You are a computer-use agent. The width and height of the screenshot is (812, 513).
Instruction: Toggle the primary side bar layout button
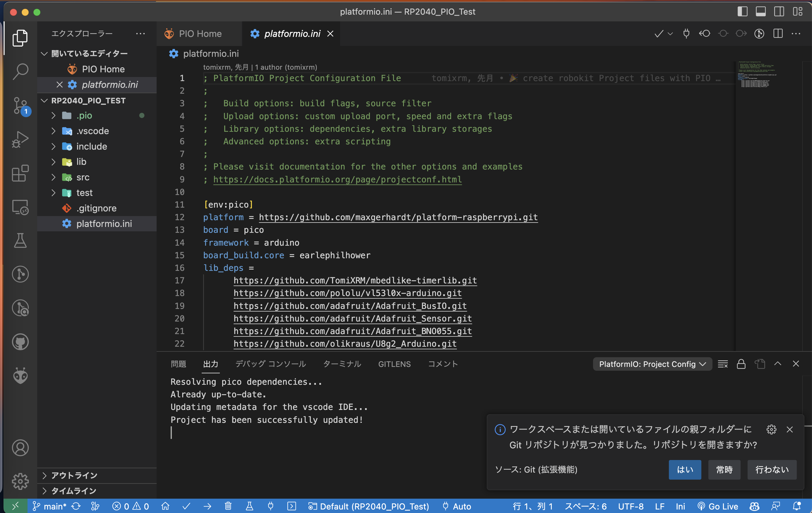pyautogui.click(x=742, y=12)
